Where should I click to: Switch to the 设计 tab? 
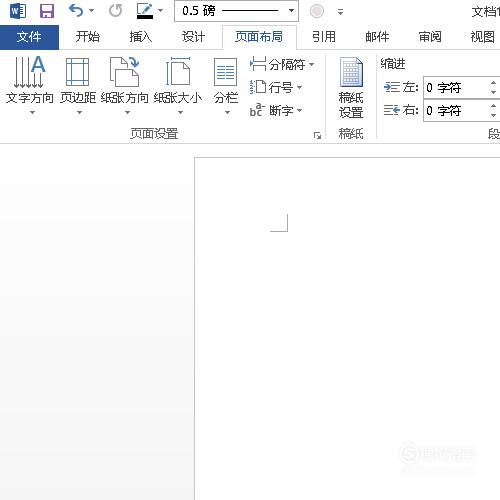coord(193,37)
